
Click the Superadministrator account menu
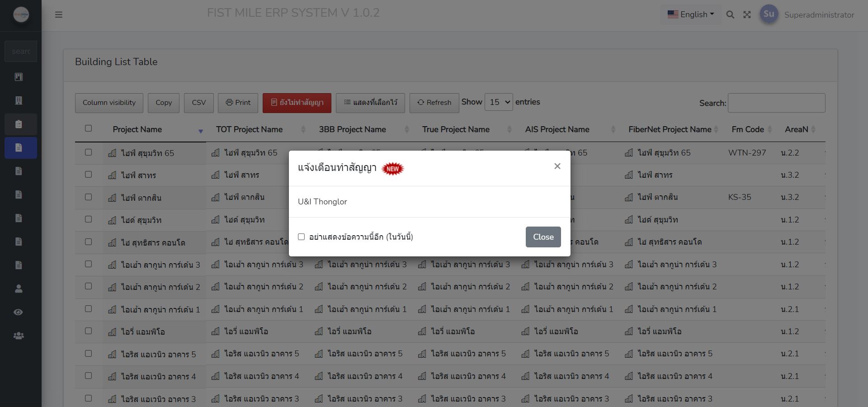point(819,14)
